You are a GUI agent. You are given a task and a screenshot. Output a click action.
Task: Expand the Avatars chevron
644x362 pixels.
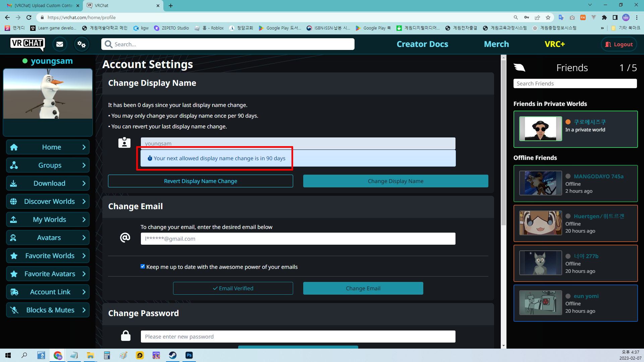[84, 238]
